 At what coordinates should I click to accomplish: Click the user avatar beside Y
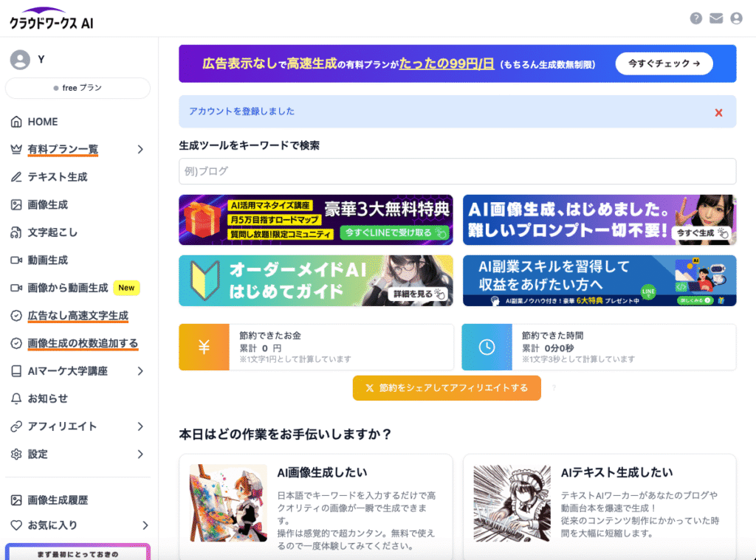tap(20, 60)
